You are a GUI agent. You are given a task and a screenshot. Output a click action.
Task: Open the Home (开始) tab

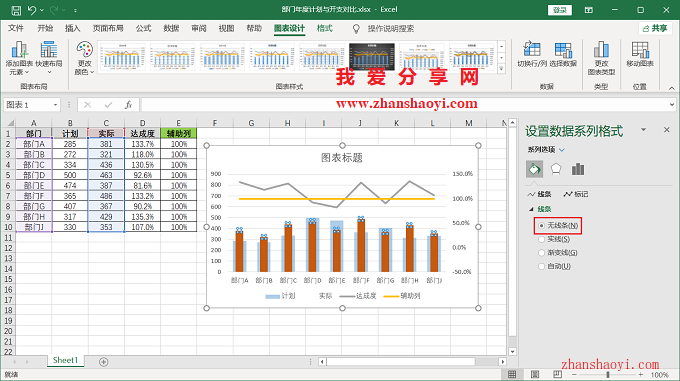[x=45, y=28]
